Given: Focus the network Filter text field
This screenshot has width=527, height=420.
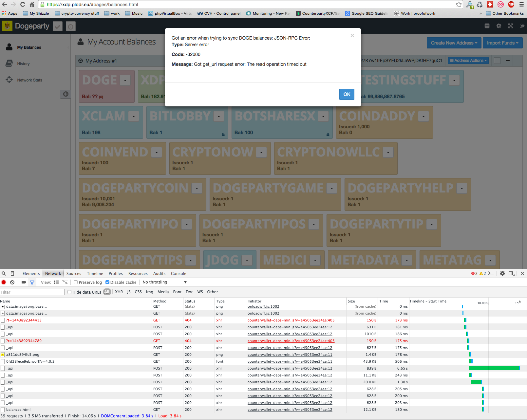Looking at the screenshot, I should (x=32, y=292).
